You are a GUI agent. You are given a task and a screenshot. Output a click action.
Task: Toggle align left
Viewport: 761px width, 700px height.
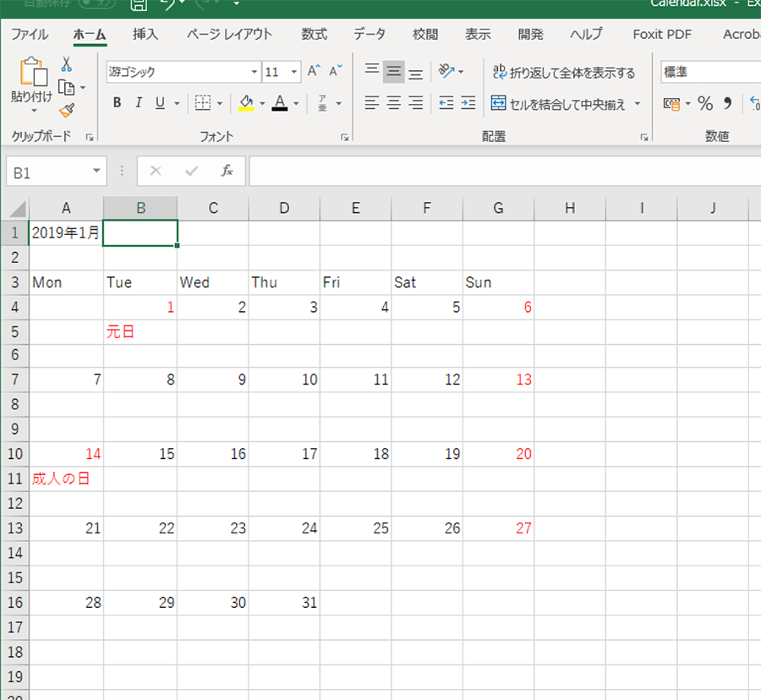[x=372, y=103]
